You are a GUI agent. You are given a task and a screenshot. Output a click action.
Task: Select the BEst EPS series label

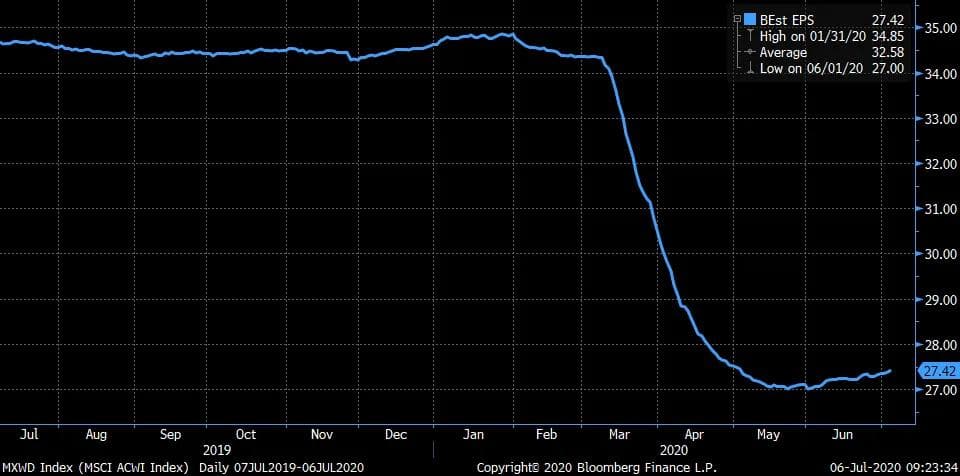tap(785, 19)
